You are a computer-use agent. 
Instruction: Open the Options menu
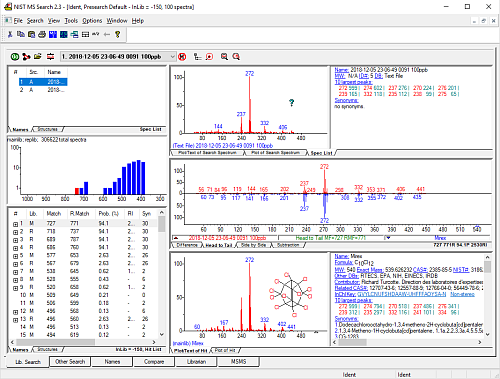point(92,21)
